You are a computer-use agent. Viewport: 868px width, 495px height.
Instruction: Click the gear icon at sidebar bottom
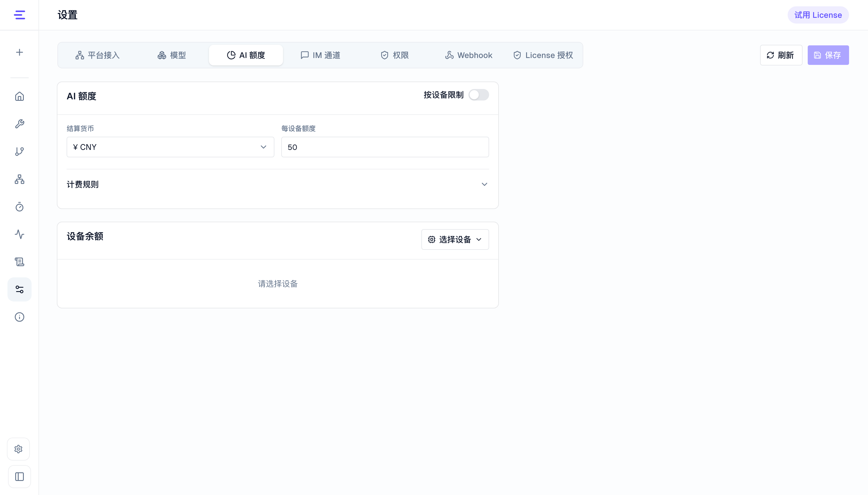[19, 449]
